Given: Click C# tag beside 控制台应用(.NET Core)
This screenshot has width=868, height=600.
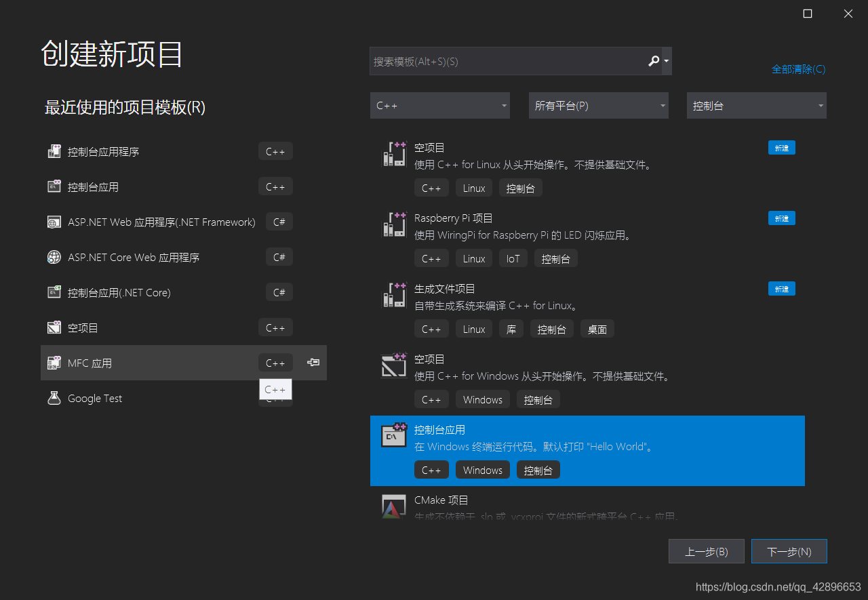Looking at the screenshot, I should coord(279,293).
